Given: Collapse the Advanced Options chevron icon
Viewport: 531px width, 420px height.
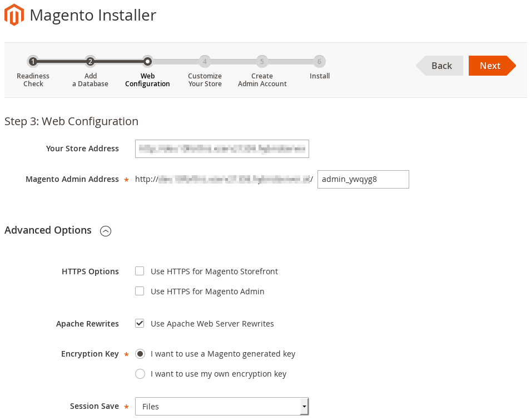Looking at the screenshot, I should pyautogui.click(x=106, y=231).
